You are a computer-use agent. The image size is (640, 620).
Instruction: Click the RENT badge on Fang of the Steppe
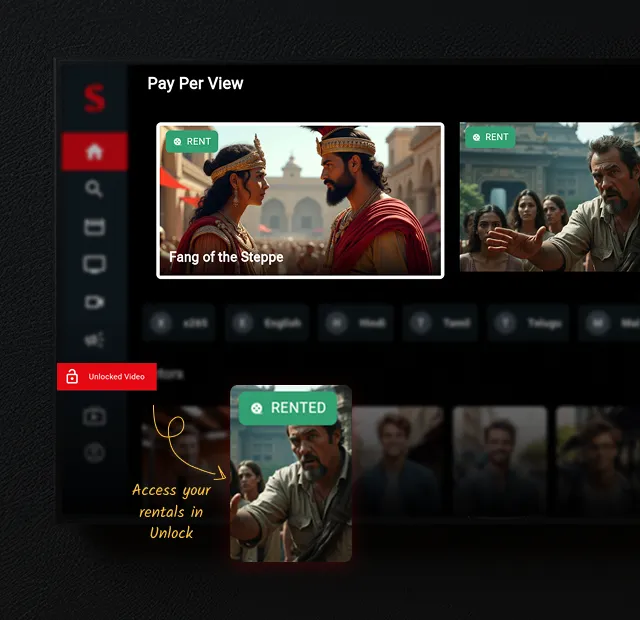click(x=191, y=141)
